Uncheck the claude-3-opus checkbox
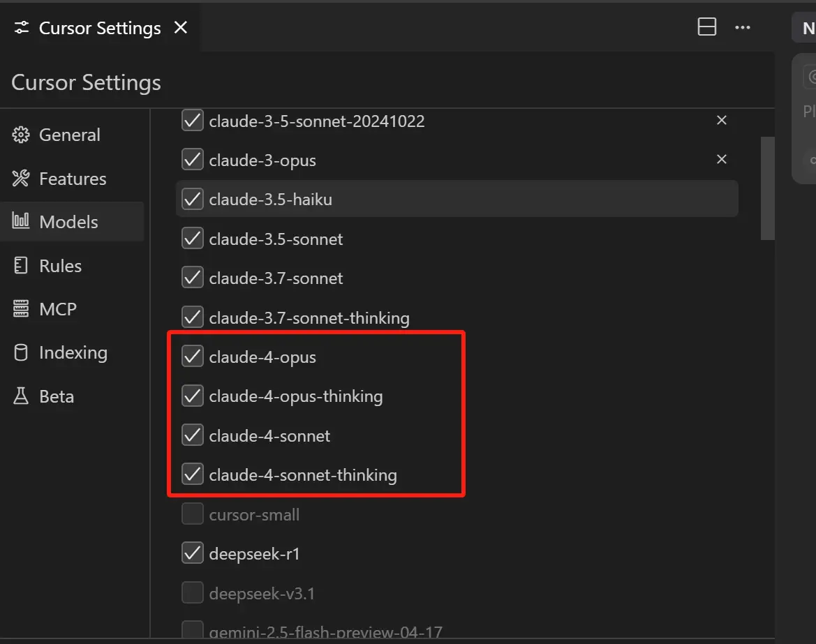 pos(193,160)
